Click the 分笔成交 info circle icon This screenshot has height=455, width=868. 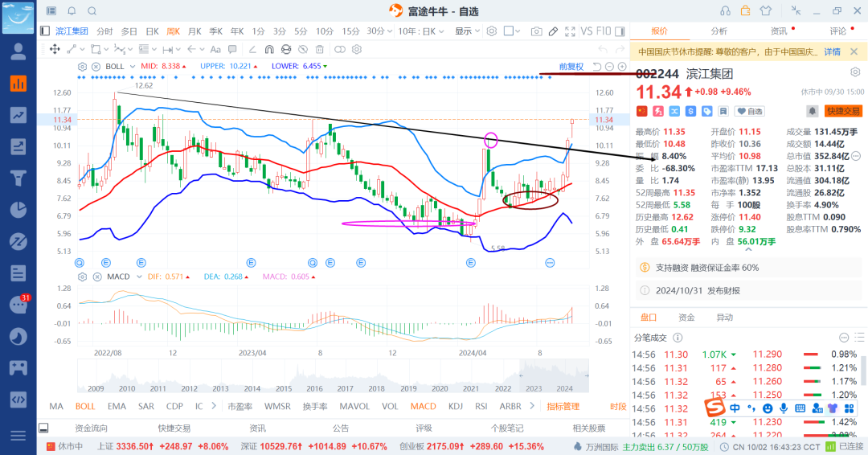(677, 337)
